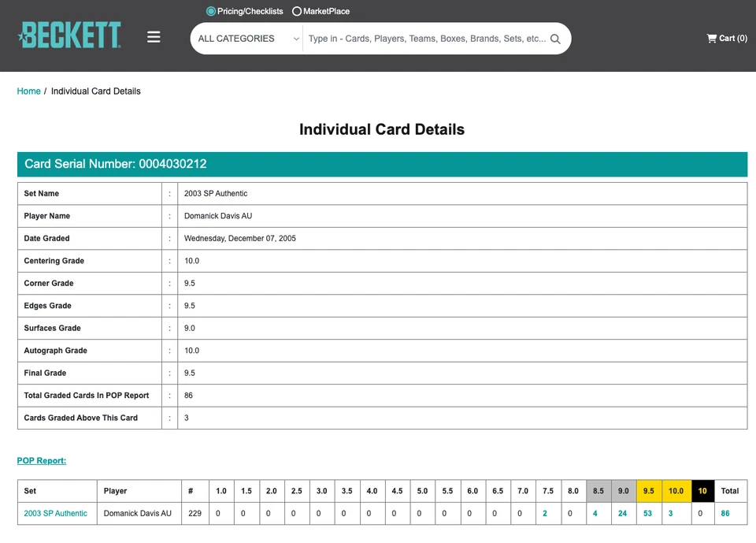
Task: Click the Beckett logo
Action: 69,35
